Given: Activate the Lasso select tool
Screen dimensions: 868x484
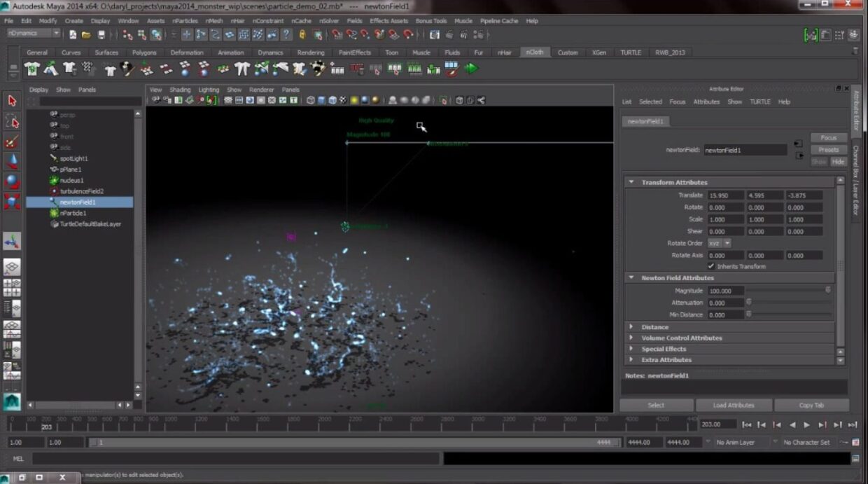Looking at the screenshot, I should click(x=12, y=121).
